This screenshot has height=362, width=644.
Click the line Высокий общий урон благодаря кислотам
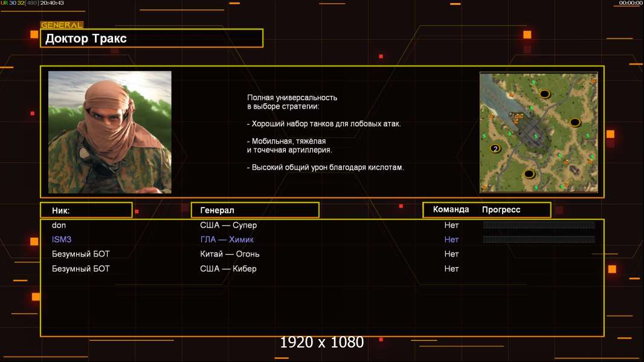325,167
